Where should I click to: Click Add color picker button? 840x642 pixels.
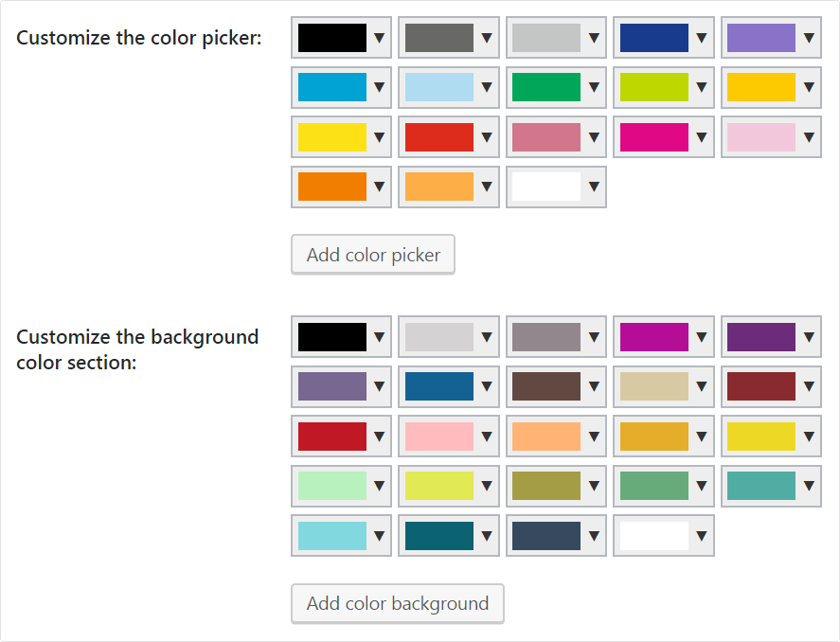coord(373,255)
